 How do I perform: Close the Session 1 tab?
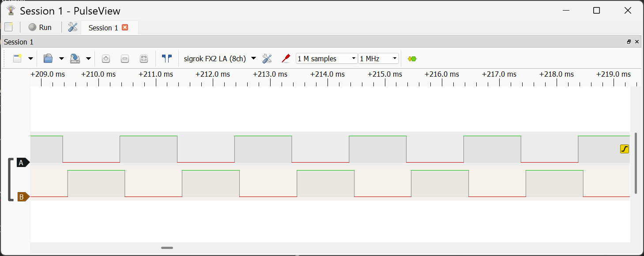[125, 27]
